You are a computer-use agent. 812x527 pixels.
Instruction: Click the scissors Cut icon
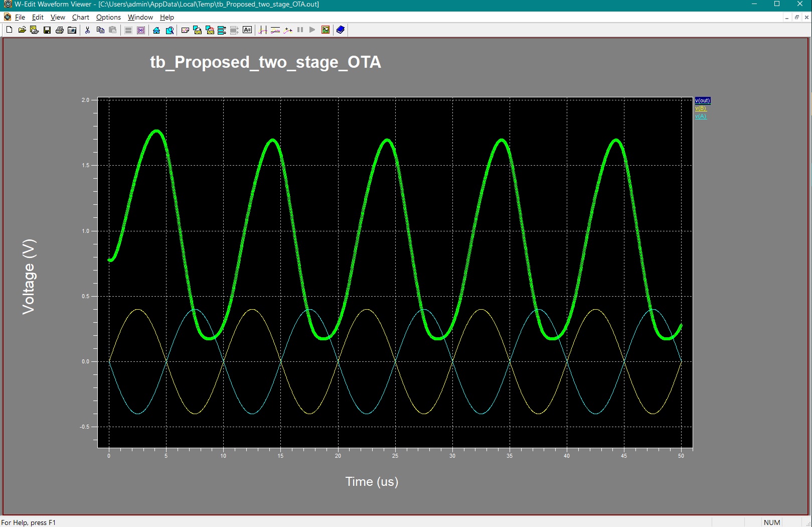pos(87,30)
